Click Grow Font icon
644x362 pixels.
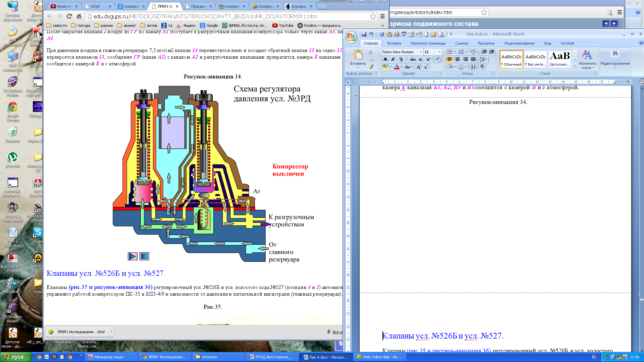(x=419, y=67)
